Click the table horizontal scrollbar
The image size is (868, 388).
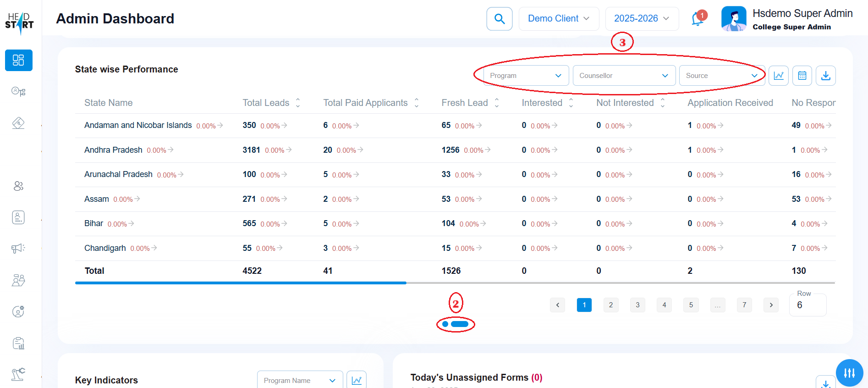tap(241, 283)
